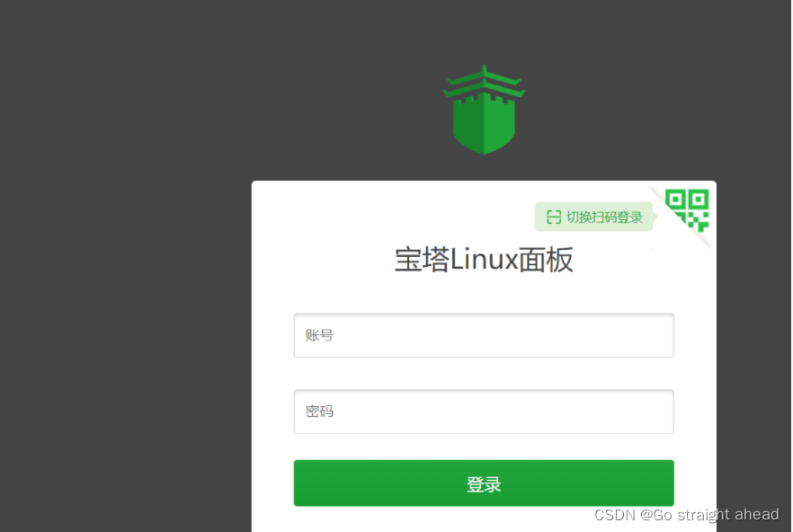Image resolution: width=793 pixels, height=532 pixels.
Task: Click the checkered bottom of QR icon
Action: click(x=694, y=222)
